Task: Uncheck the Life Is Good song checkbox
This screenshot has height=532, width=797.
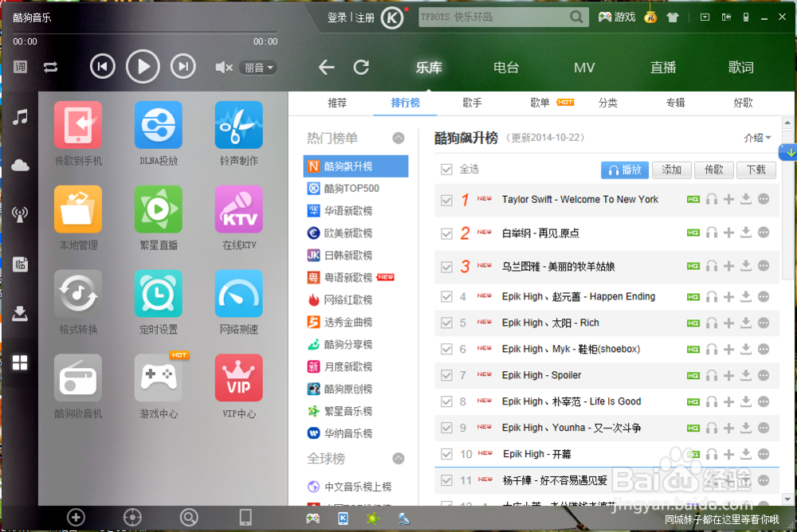Action: 446,401
